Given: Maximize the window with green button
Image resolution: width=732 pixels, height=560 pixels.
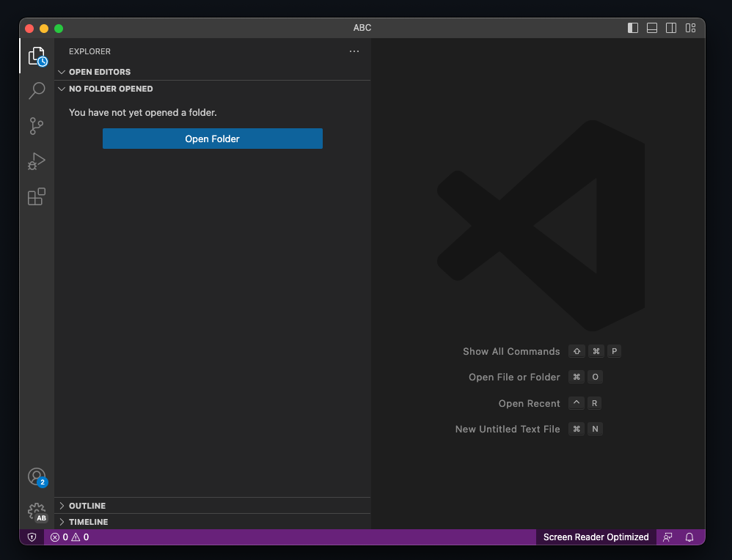Looking at the screenshot, I should [59, 29].
